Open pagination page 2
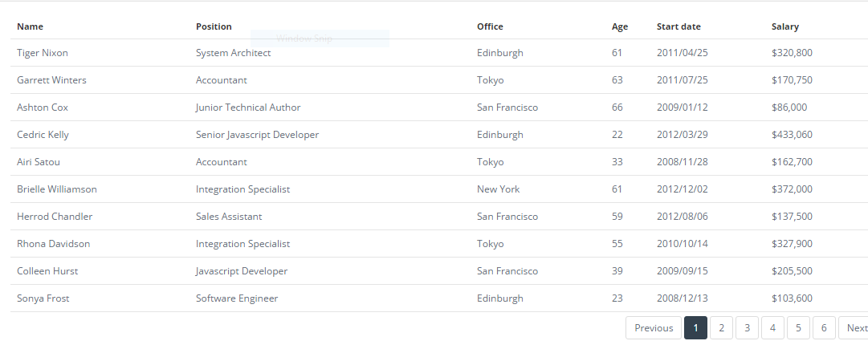 (721, 328)
